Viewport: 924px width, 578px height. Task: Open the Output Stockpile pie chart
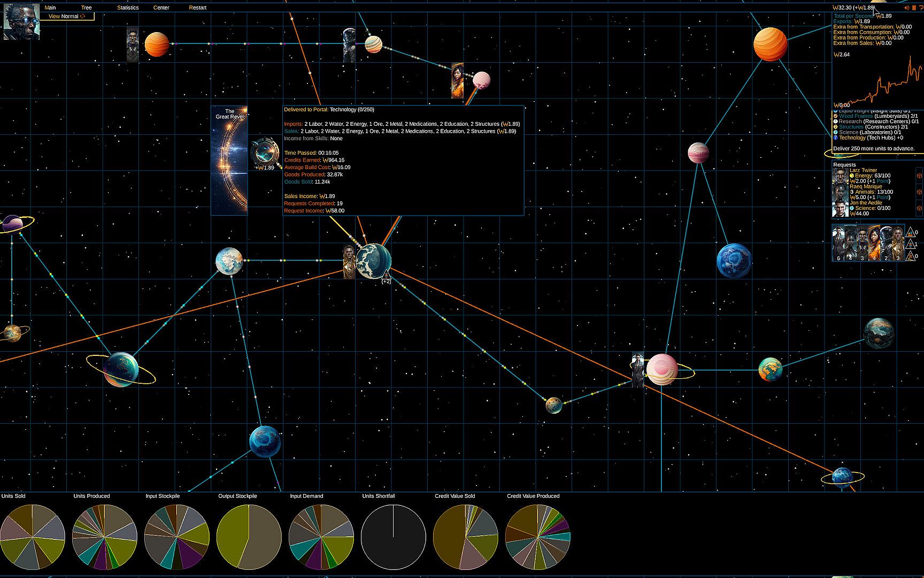coord(249,537)
